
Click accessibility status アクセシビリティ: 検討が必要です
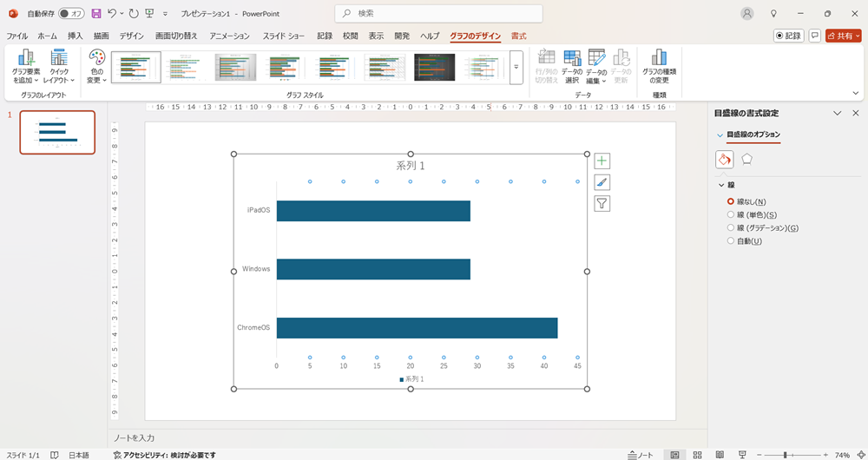pos(164,455)
